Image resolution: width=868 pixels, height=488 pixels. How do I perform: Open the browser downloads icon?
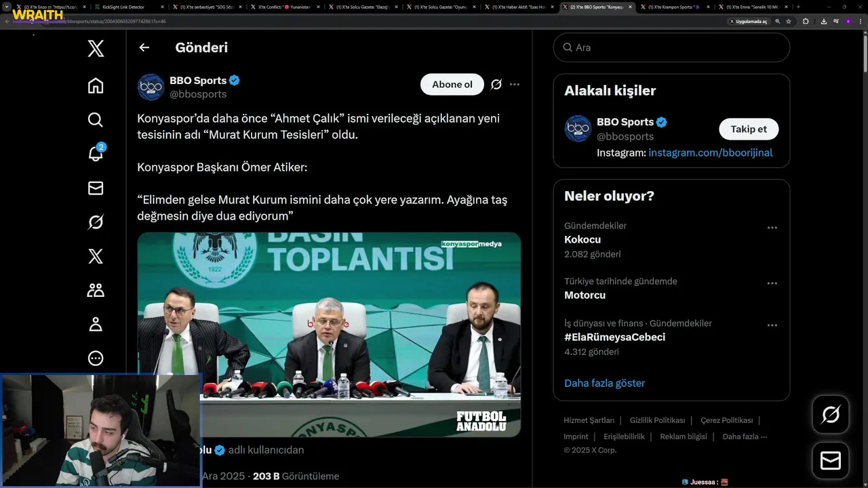click(x=823, y=21)
